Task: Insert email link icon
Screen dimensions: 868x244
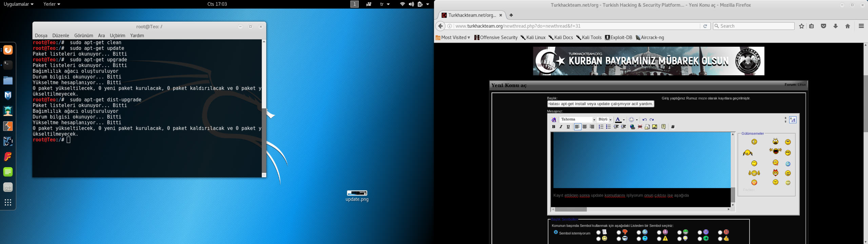Action: 647,127
